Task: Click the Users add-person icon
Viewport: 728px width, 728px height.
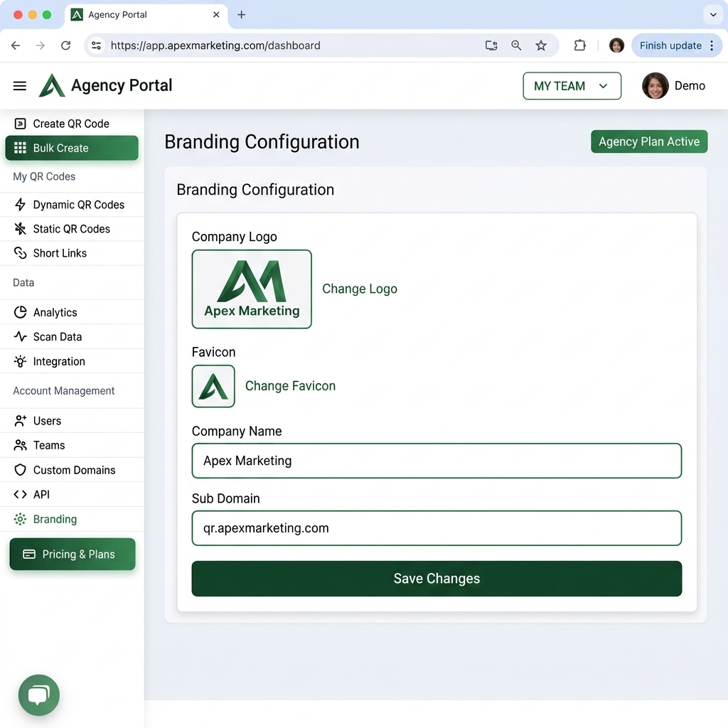Action: pyautogui.click(x=20, y=421)
